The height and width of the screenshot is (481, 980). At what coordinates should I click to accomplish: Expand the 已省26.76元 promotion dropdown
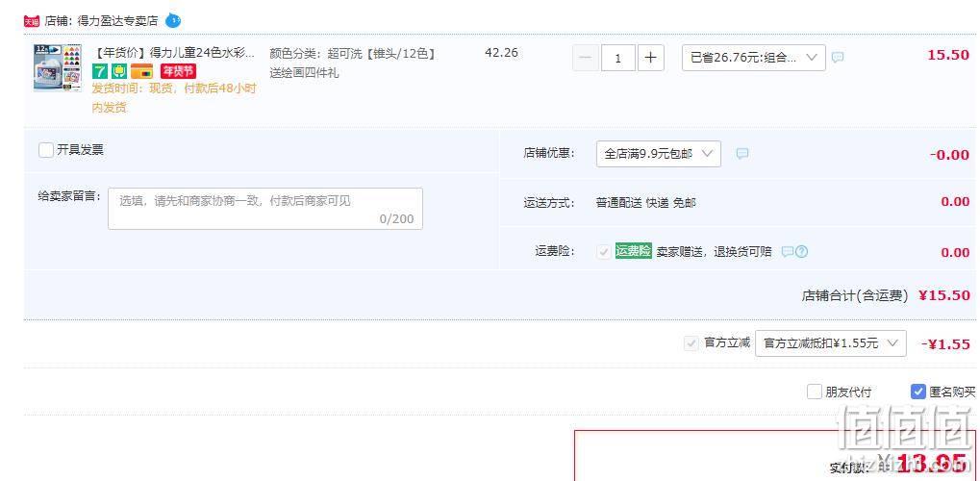pos(754,58)
